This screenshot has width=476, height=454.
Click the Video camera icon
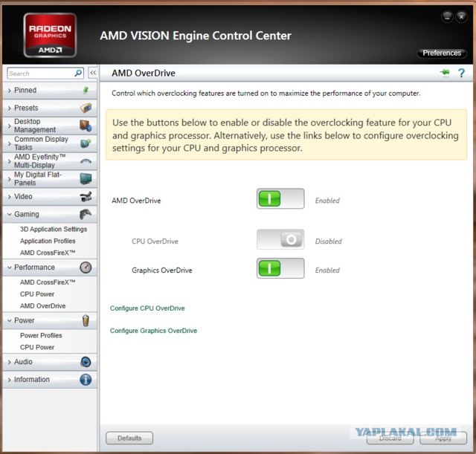[x=86, y=196]
